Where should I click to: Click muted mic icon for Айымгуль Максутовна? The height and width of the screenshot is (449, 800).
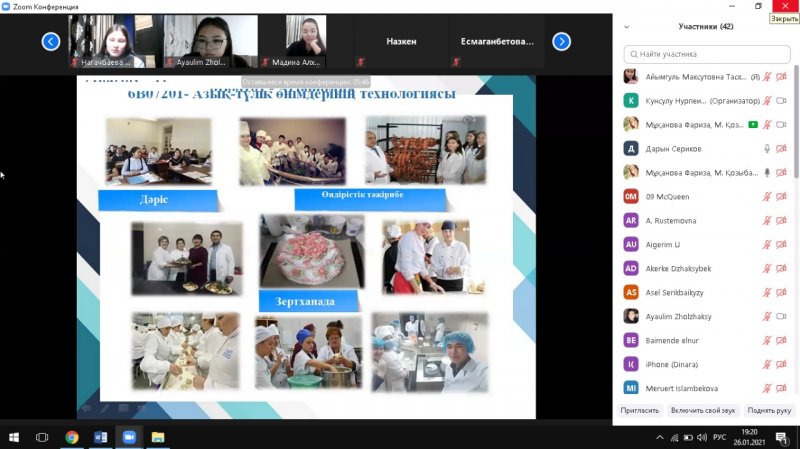tap(767, 77)
